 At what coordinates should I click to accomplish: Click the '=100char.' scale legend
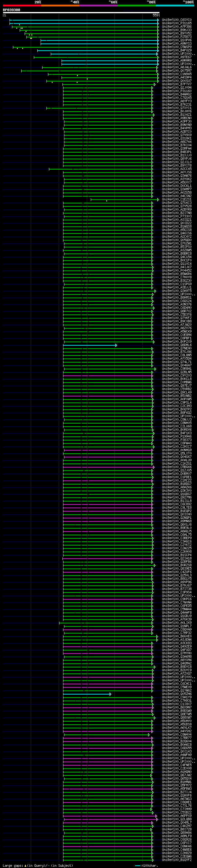[146, 866]
